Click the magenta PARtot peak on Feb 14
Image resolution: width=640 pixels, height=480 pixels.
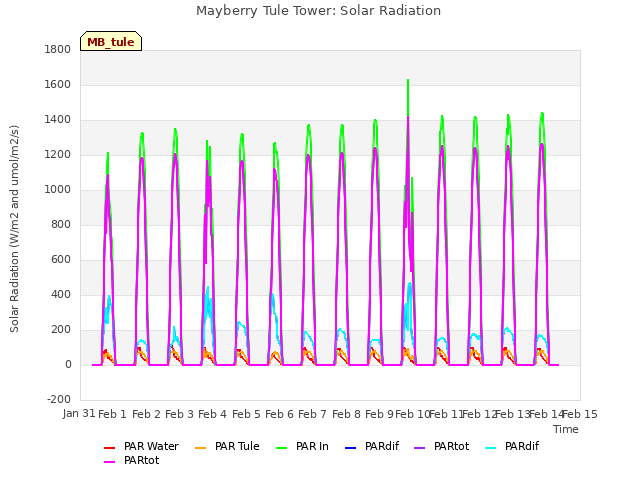pos(542,144)
